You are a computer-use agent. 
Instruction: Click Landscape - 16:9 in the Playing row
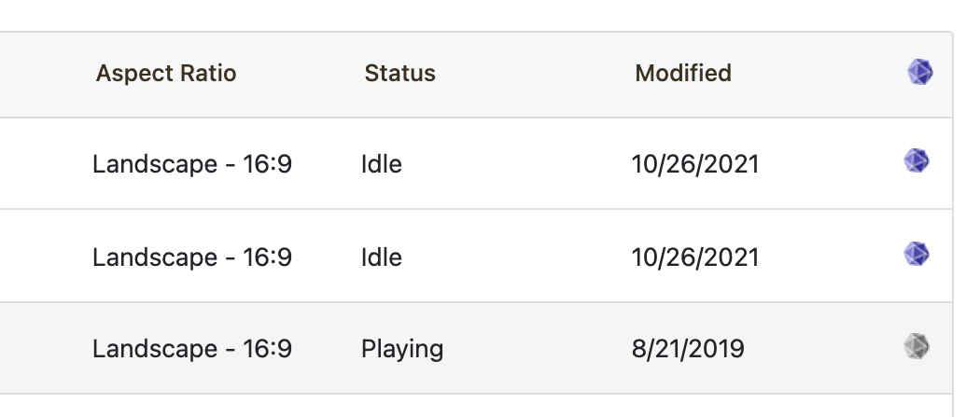[192, 348]
